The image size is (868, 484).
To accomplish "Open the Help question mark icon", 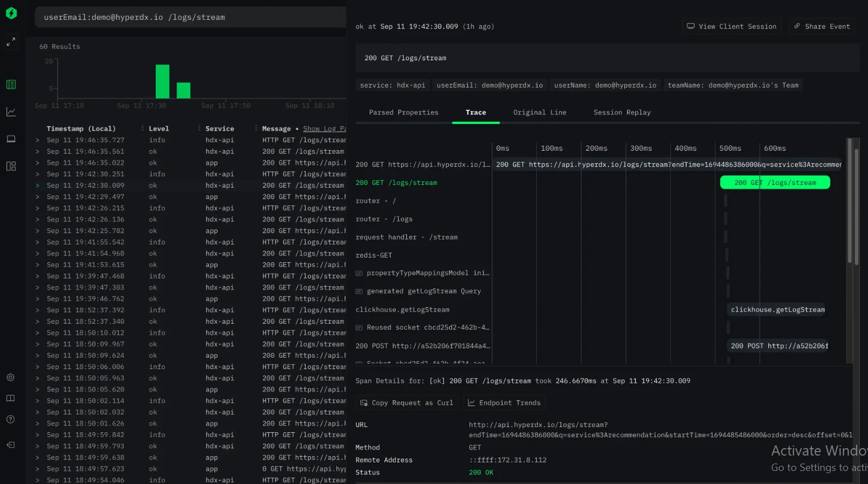I will [x=10, y=419].
